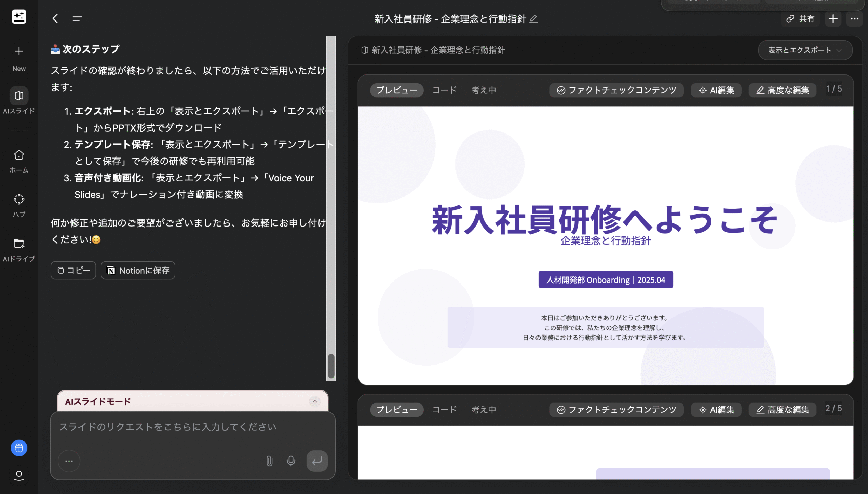Click the 共有 share button
This screenshot has width=868, height=494.
click(801, 19)
